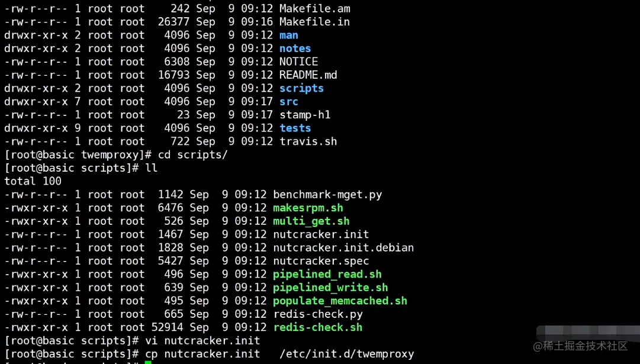
Task: Click the blue scripts directory name
Action: [301, 88]
